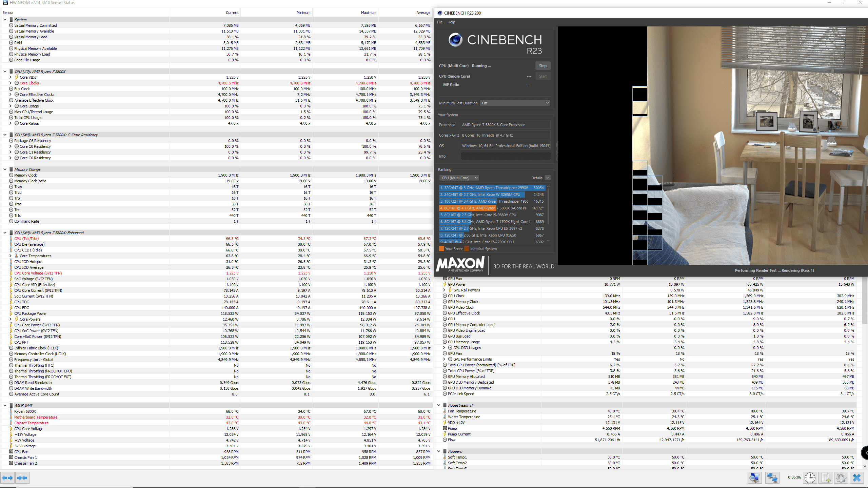Click the fan icon beside CPU Fan row
868x488 pixels.
[x=11, y=452]
